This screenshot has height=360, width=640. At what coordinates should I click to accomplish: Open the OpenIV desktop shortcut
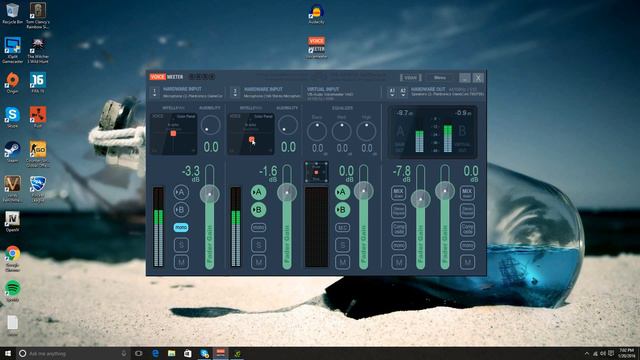12,222
